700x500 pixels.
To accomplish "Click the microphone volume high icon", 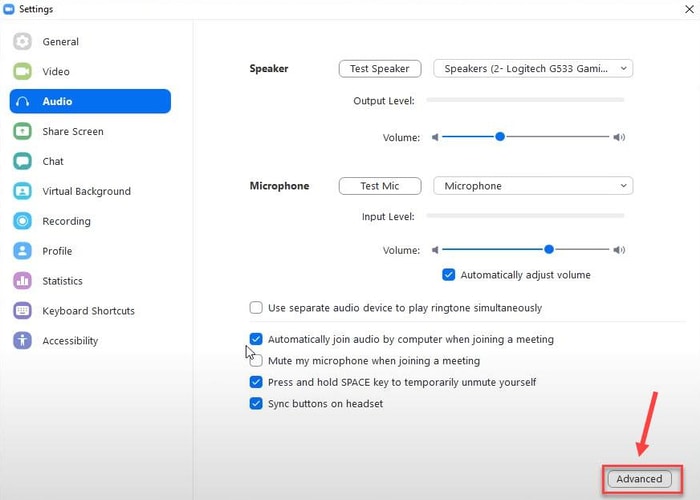I will coord(619,250).
